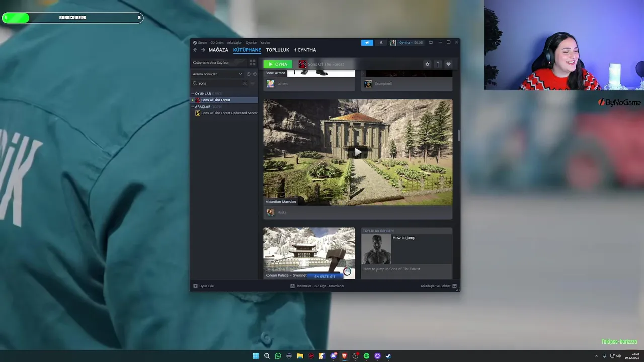Open the CYNTHA profile tab
This screenshot has height=362, width=644.
[x=305, y=50]
